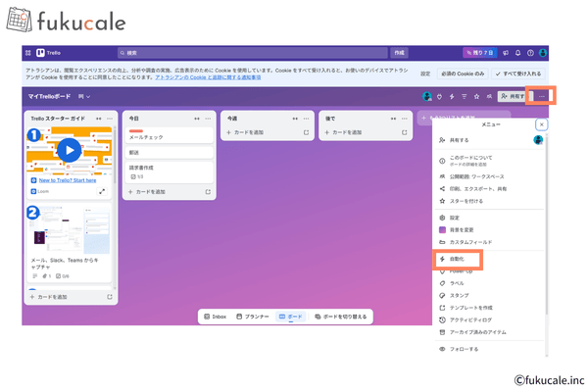The image size is (588, 392).
Task: Open アクティビティログ in the menu
Action: 470,319
